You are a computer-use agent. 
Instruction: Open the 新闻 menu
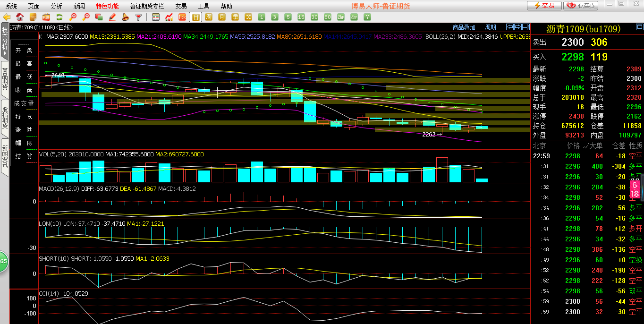pyautogui.click(x=79, y=6)
